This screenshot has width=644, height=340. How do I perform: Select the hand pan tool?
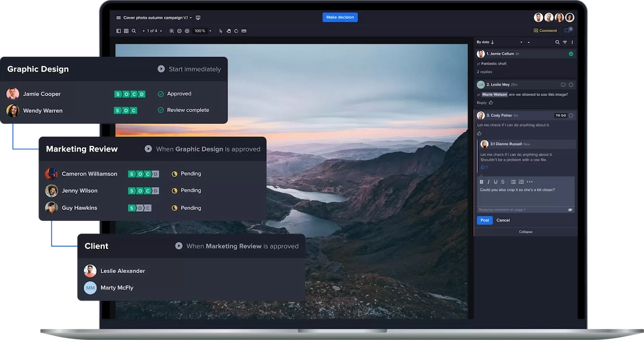coord(229,31)
